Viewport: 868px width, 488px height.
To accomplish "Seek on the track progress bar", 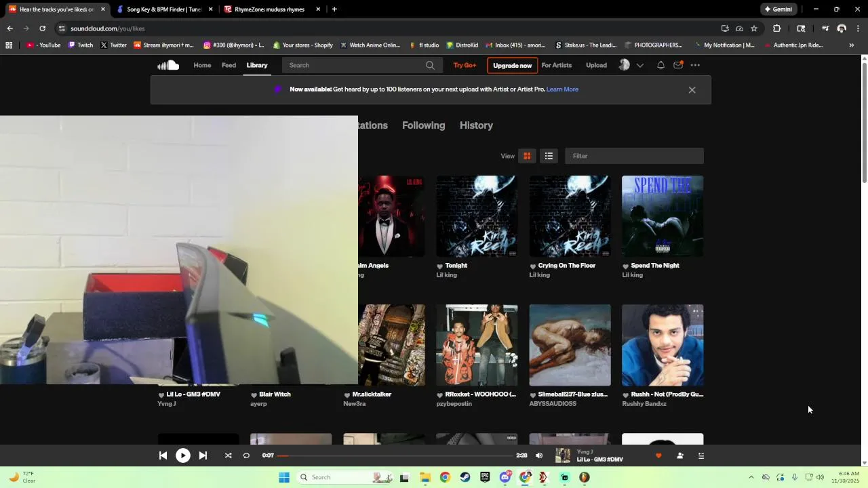I will (395, 455).
